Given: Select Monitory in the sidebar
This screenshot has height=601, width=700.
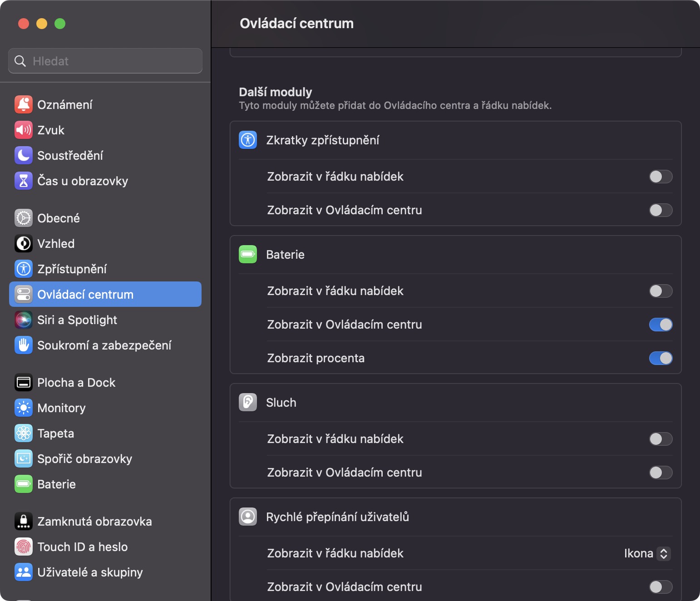Looking at the screenshot, I should (x=61, y=408).
